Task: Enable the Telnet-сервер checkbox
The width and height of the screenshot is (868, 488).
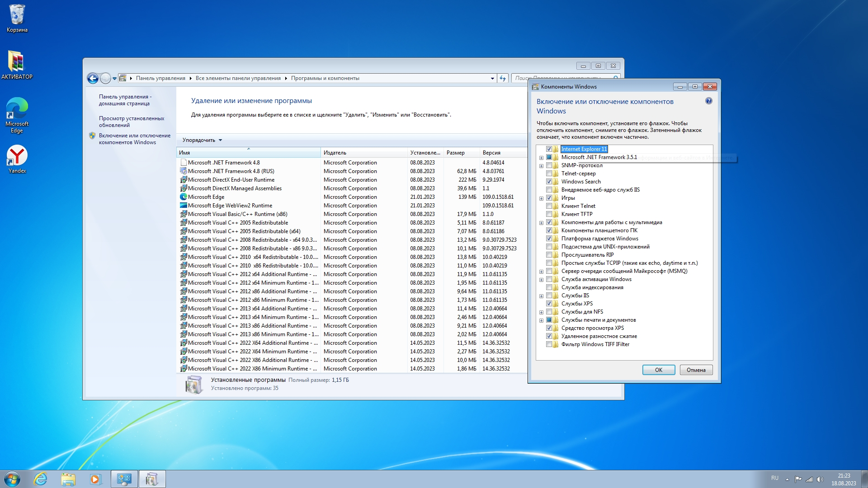Action: coord(549,174)
